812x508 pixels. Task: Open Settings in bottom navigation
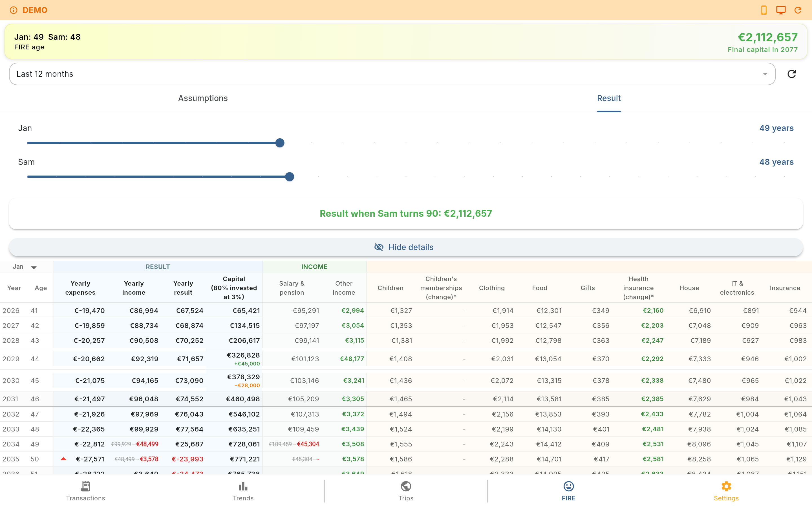[x=726, y=491]
